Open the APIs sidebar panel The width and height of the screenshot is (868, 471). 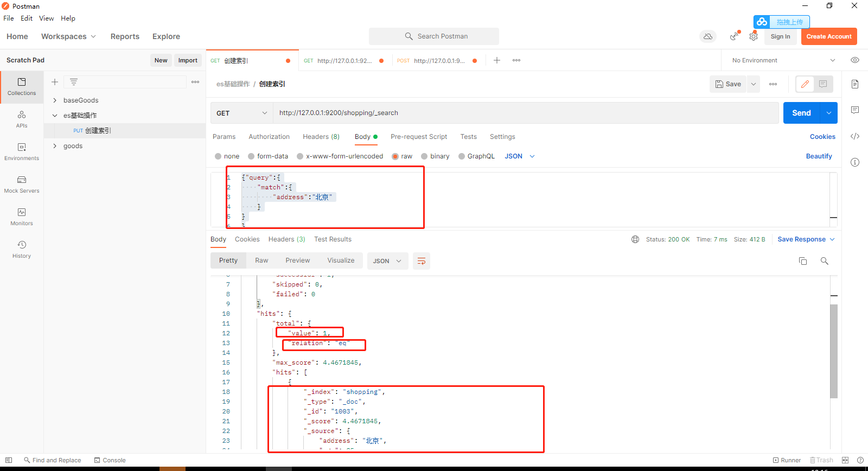coord(22,119)
